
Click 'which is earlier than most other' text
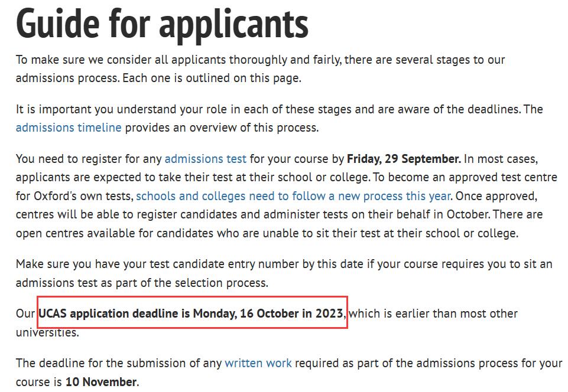(433, 313)
